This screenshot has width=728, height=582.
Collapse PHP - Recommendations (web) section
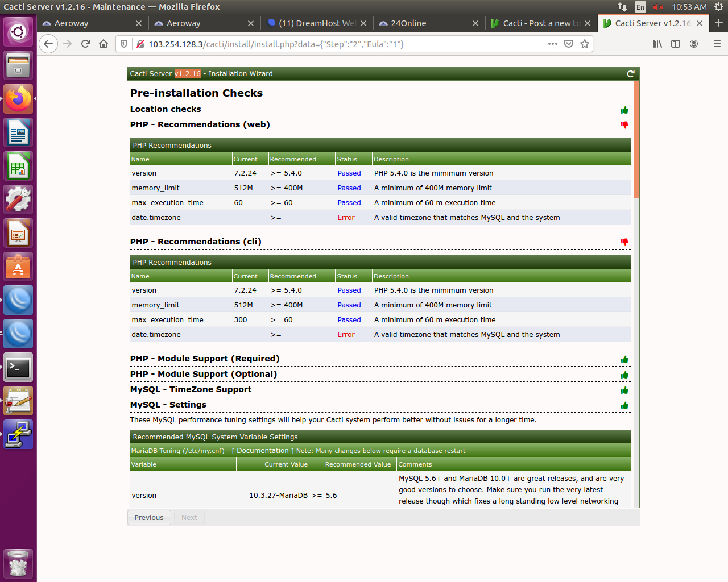point(200,124)
